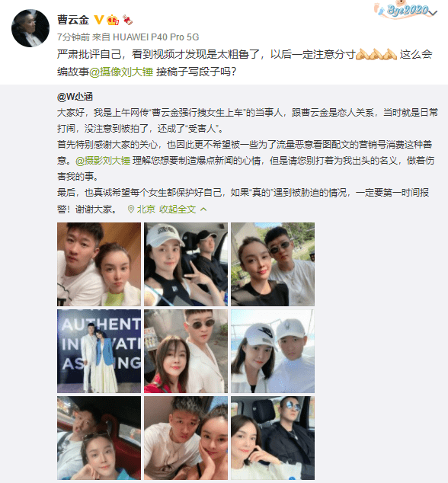The height and width of the screenshot is (483, 448).
Task: Open the white-cap car selfie thumbnail
Action: pos(186,264)
